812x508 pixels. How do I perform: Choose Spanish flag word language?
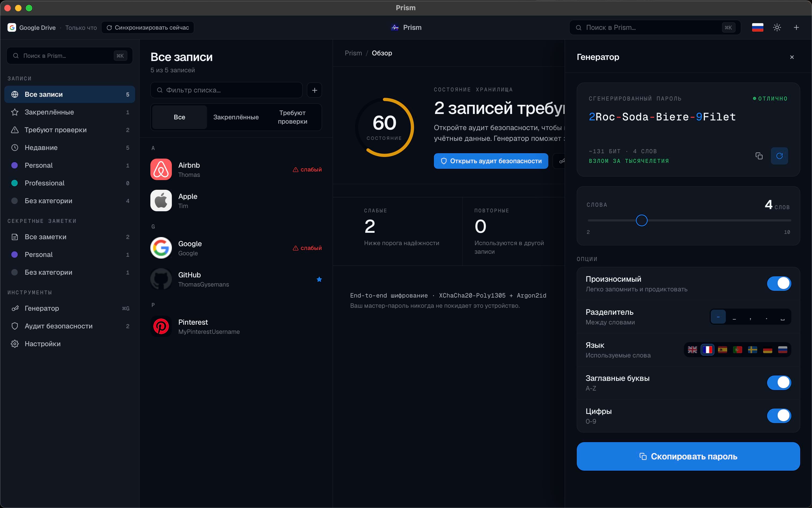[722, 350]
